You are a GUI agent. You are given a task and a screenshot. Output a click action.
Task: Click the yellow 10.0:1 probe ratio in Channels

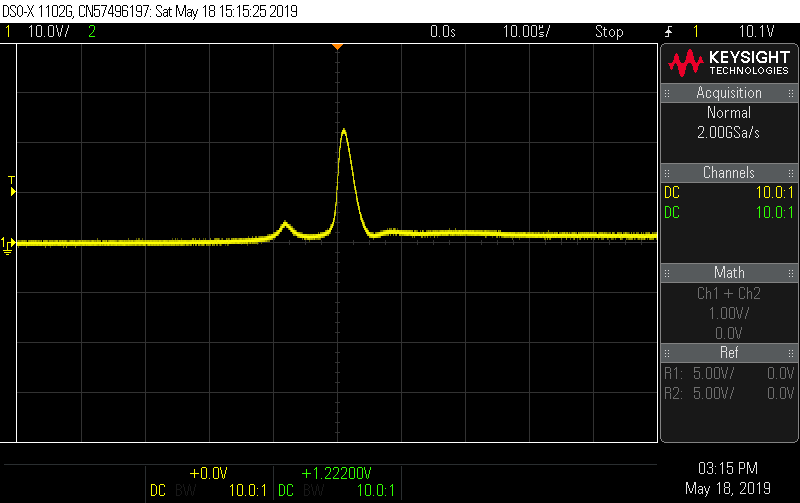774,193
